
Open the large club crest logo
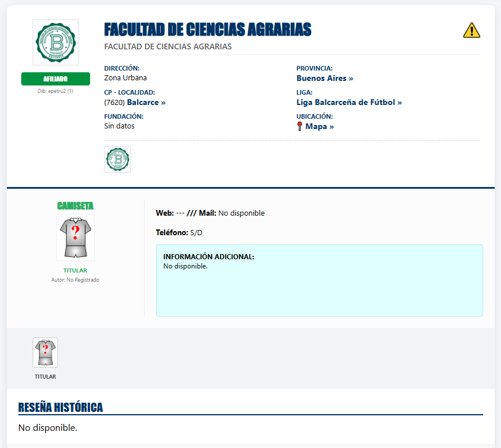tap(56, 42)
